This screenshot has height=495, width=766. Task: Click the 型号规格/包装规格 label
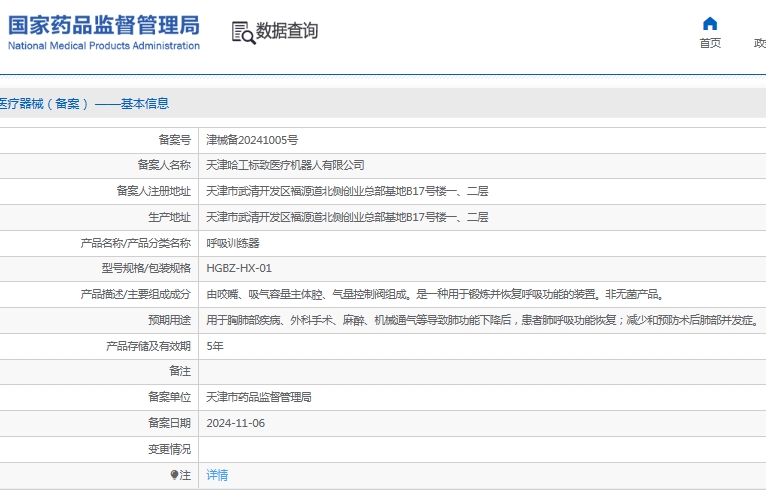click(x=146, y=268)
